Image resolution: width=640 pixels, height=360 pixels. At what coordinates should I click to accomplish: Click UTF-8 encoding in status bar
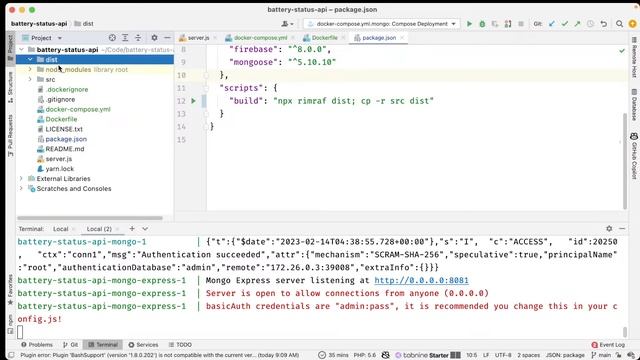(503, 355)
